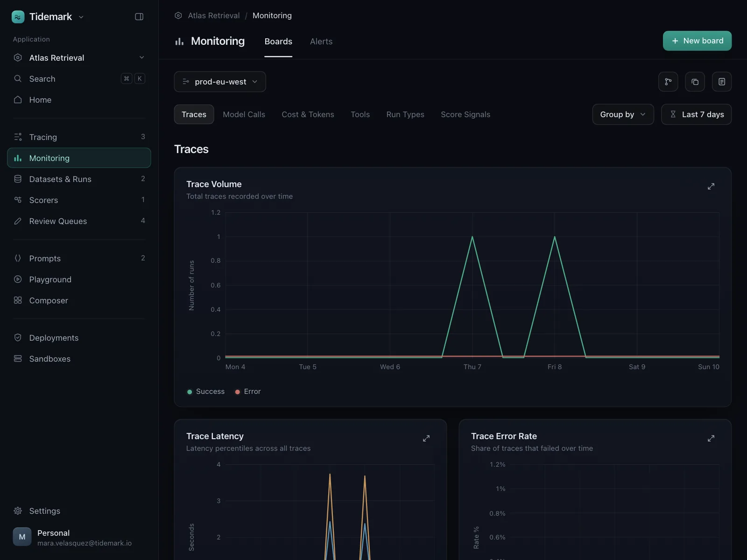Click the M user avatar
Viewport: 747px width, 560px height.
click(x=22, y=537)
